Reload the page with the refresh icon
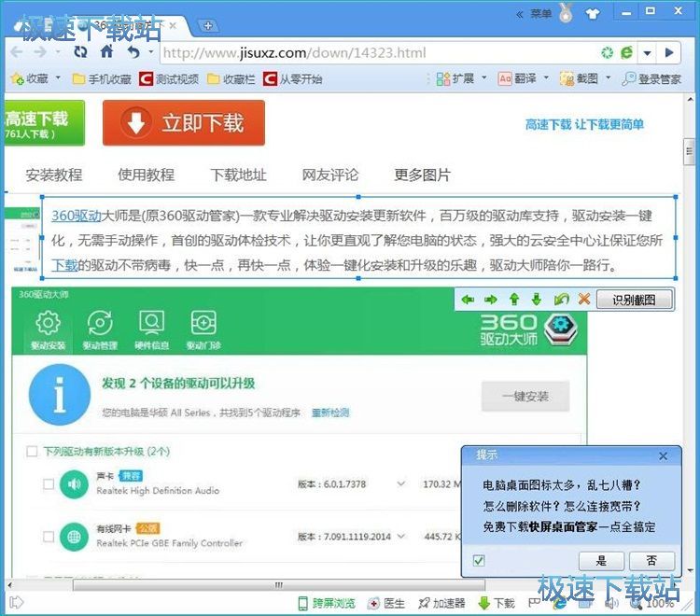 80,52
